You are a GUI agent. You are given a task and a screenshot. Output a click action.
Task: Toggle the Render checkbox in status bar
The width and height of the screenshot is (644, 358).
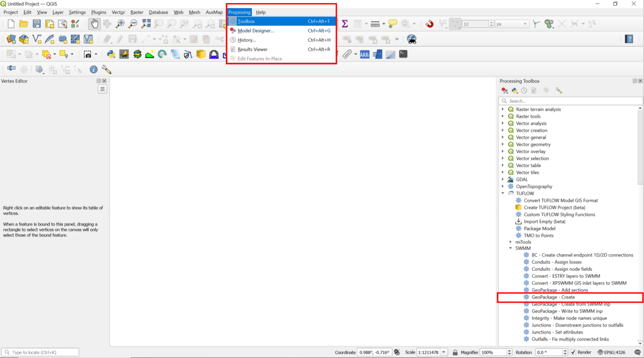[x=573, y=352]
